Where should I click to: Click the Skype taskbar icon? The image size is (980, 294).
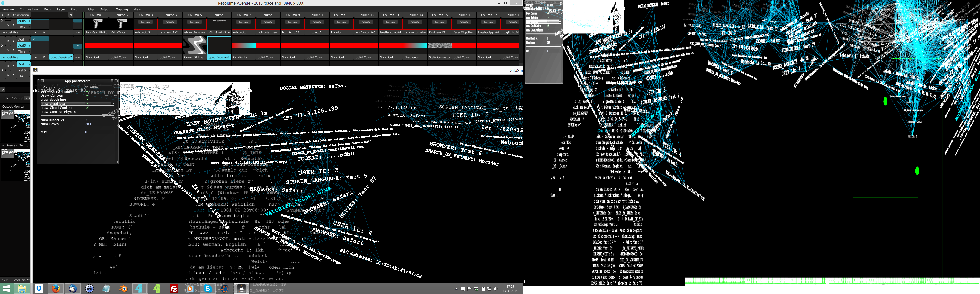(207, 289)
